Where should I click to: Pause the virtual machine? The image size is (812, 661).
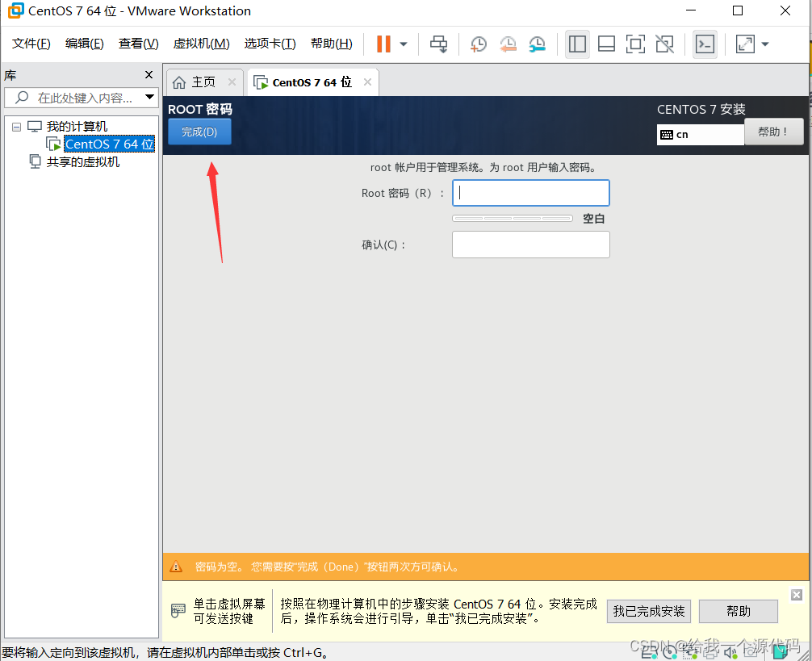pyautogui.click(x=383, y=44)
